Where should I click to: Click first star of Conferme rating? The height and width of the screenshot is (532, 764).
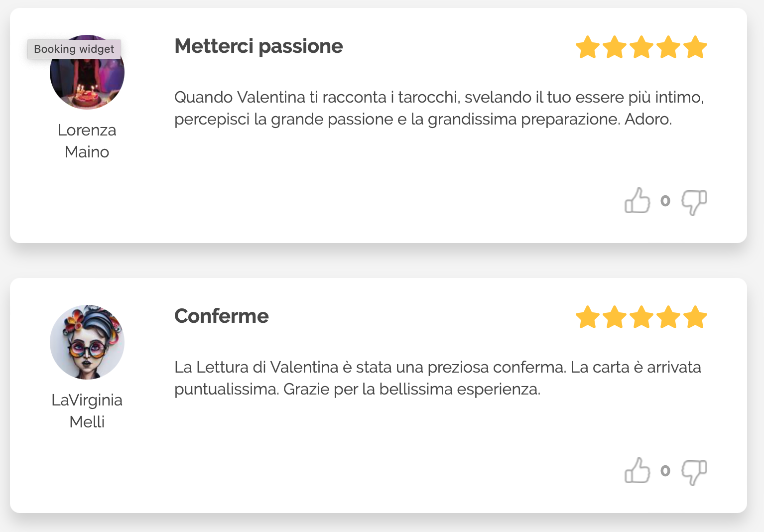point(588,317)
